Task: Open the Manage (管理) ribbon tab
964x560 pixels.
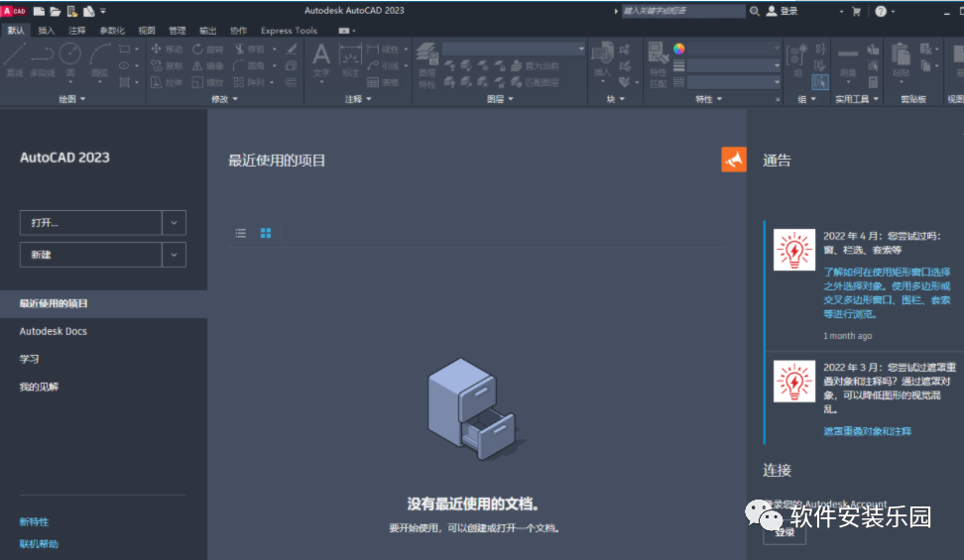Action: pos(178,30)
